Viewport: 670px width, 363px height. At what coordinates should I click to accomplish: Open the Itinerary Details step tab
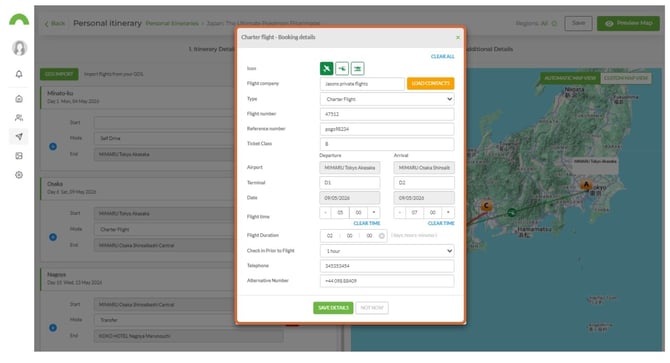pos(211,49)
